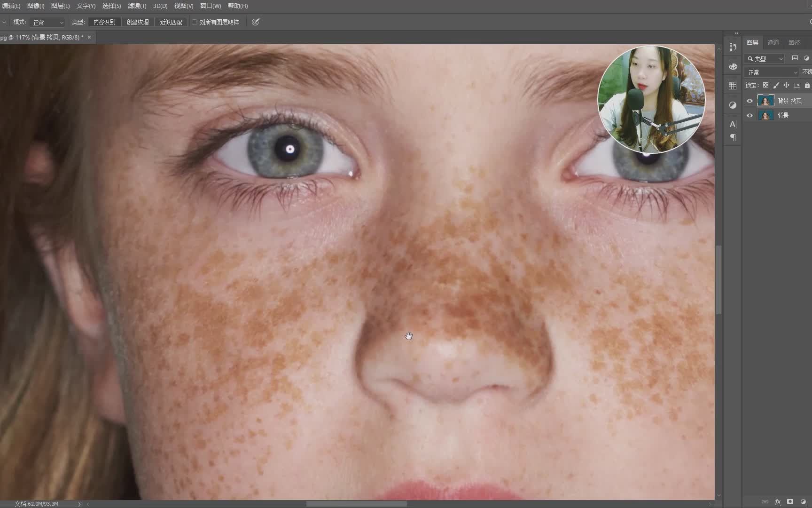Click the canvas scroll-up arrow
812x508 pixels.
click(x=718, y=48)
